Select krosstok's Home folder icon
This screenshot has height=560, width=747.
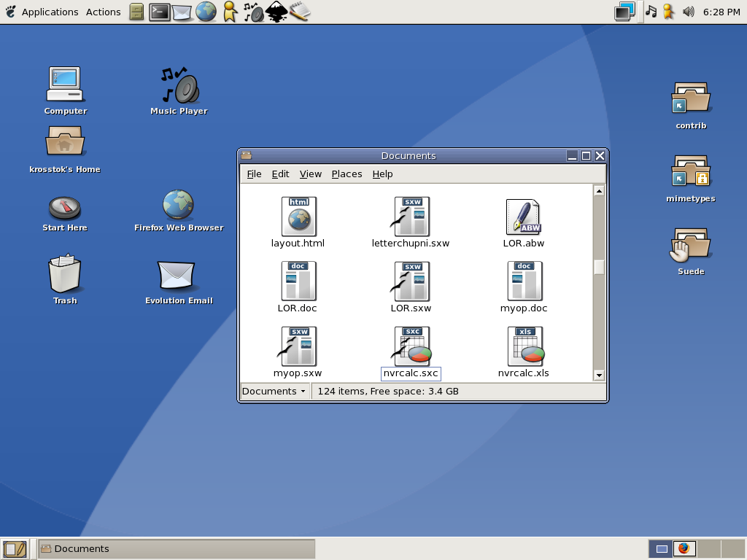point(65,149)
